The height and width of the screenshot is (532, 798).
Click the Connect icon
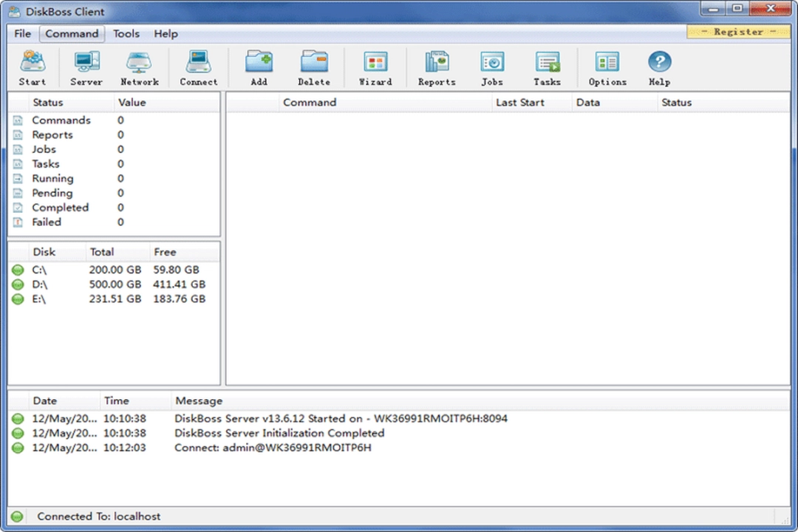coord(198,66)
